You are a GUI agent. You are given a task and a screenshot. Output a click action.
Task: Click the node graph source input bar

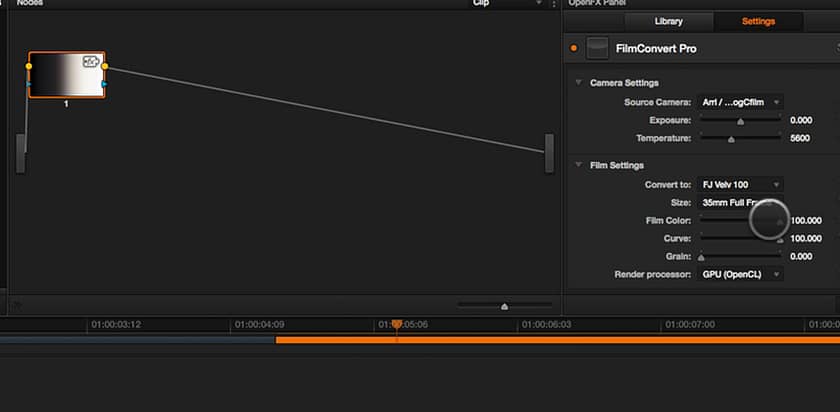(x=20, y=153)
